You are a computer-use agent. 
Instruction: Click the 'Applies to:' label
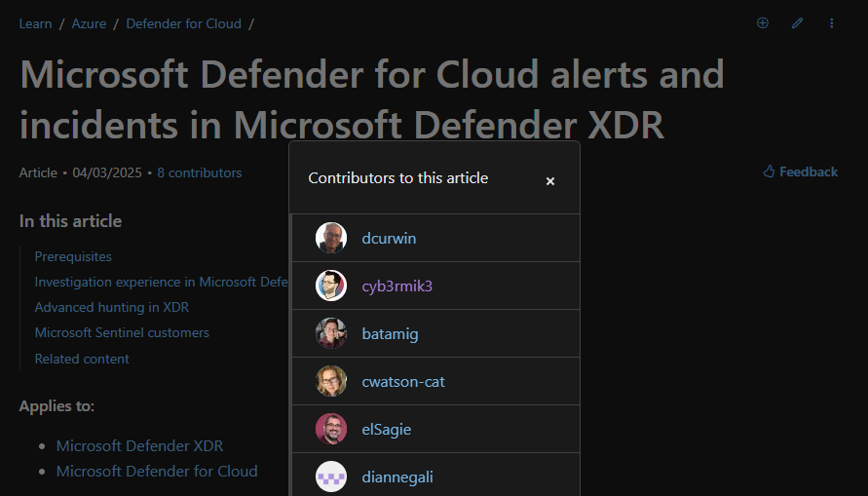(x=57, y=405)
